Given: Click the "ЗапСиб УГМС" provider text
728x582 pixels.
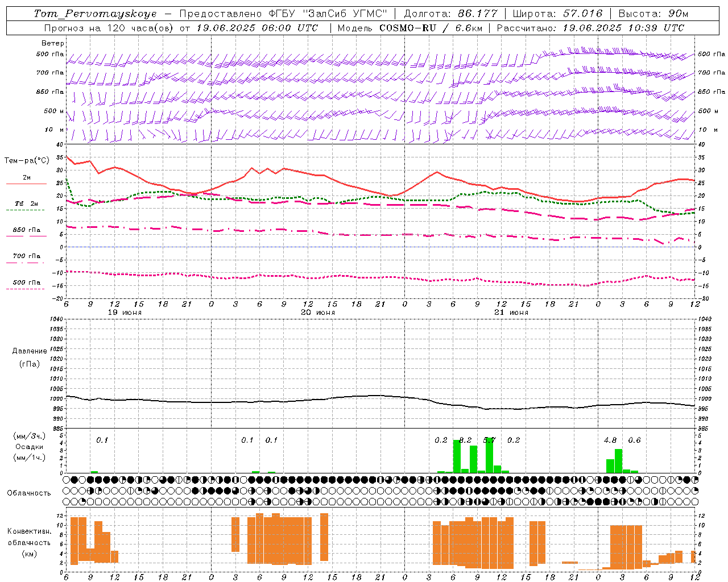Looking at the screenshot, I should tap(345, 14).
